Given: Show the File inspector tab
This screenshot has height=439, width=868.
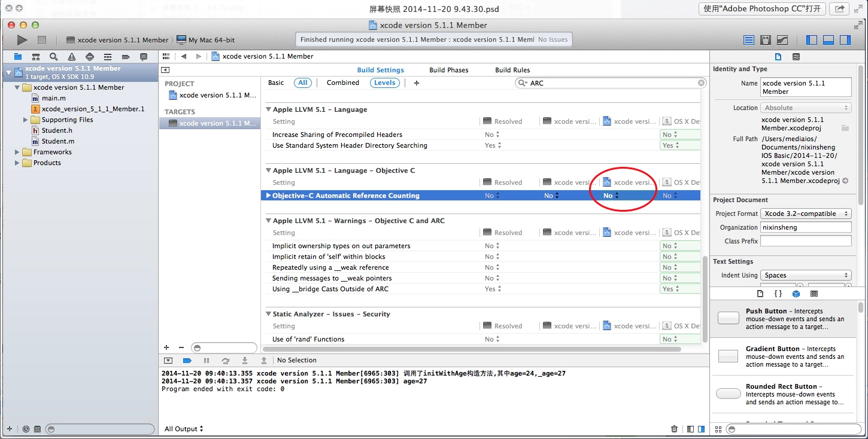Looking at the screenshot, I should pos(778,57).
